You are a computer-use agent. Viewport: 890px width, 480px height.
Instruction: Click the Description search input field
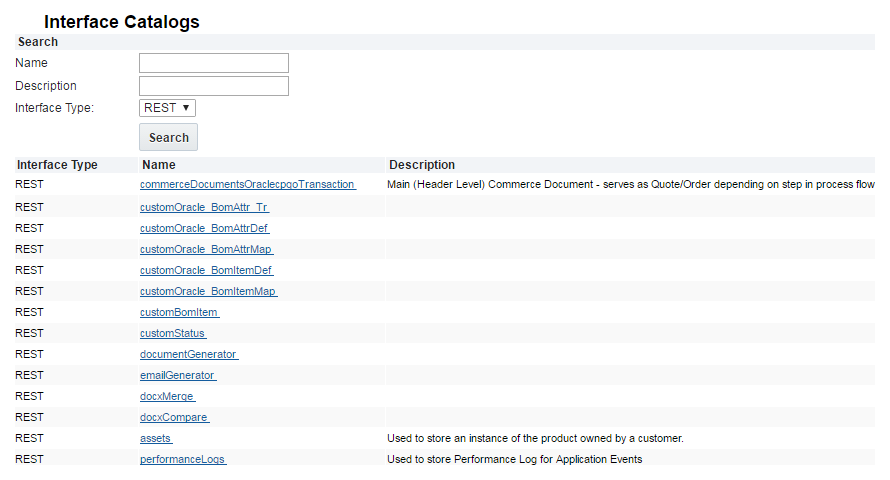coord(214,86)
